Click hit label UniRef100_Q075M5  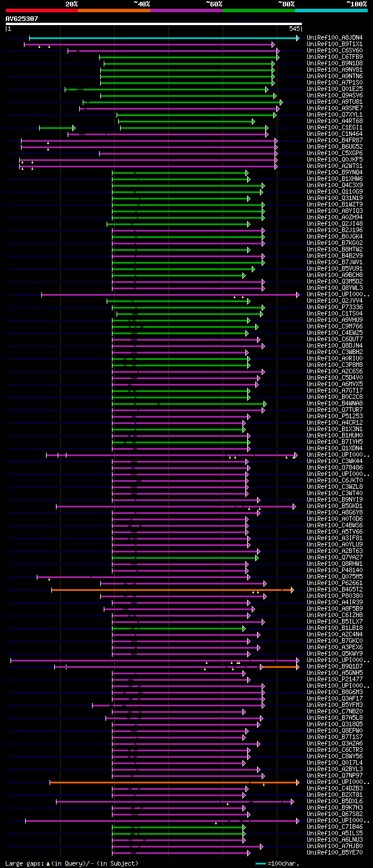(x=335, y=577)
